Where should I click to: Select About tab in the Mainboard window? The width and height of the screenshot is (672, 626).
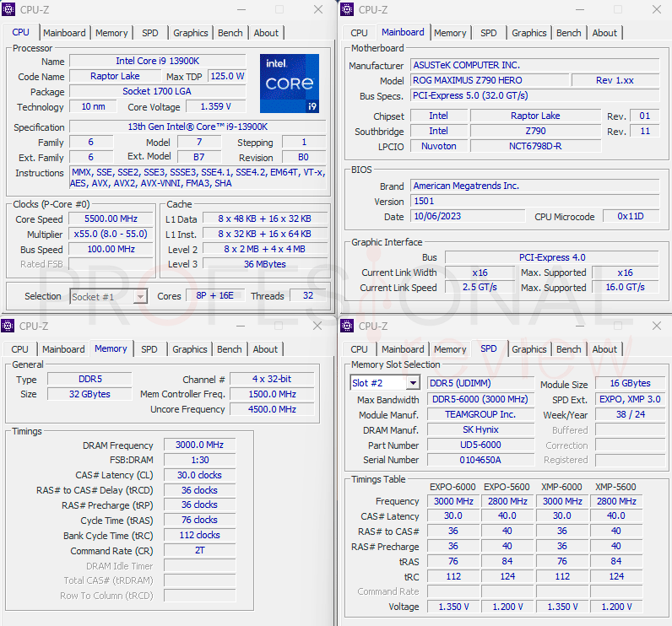(x=604, y=33)
